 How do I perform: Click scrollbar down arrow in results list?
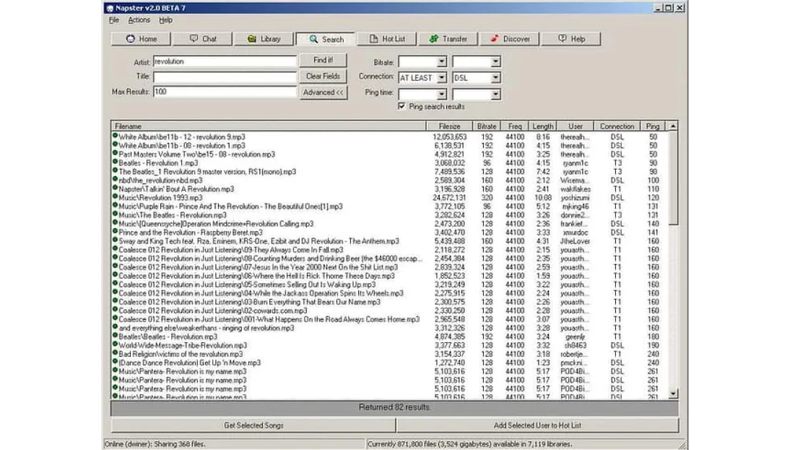pyautogui.click(x=673, y=393)
